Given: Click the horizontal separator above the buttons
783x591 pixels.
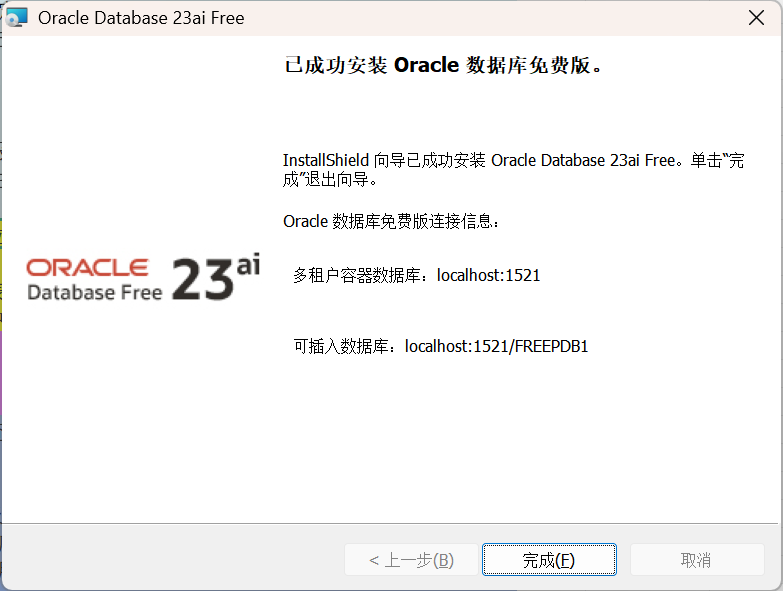Looking at the screenshot, I should click(x=390, y=524).
